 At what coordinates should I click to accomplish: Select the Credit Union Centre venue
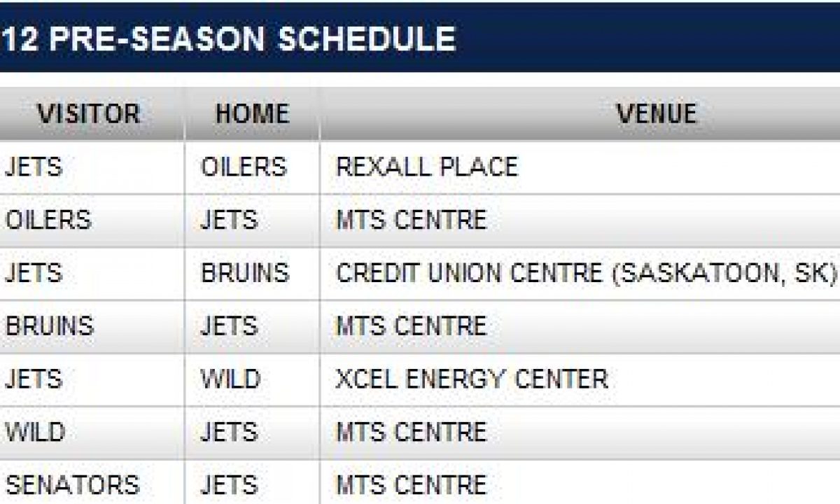pos(586,273)
